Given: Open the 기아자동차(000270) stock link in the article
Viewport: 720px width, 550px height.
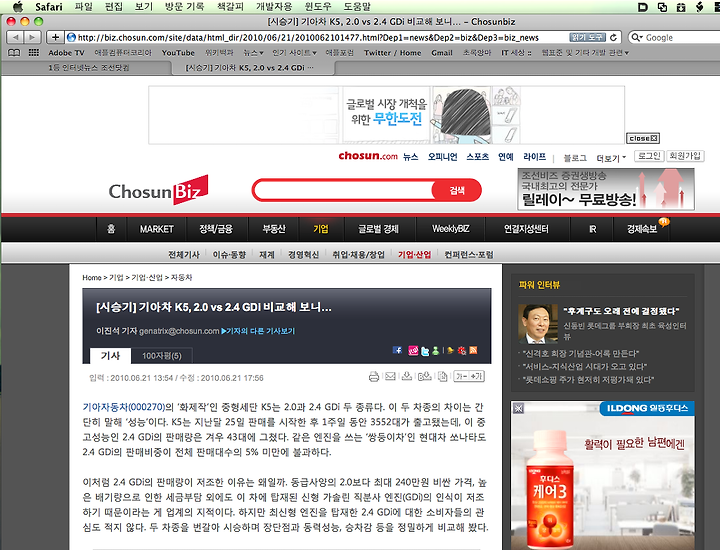Looking at the screenshot, I should [x=124, y=407].
